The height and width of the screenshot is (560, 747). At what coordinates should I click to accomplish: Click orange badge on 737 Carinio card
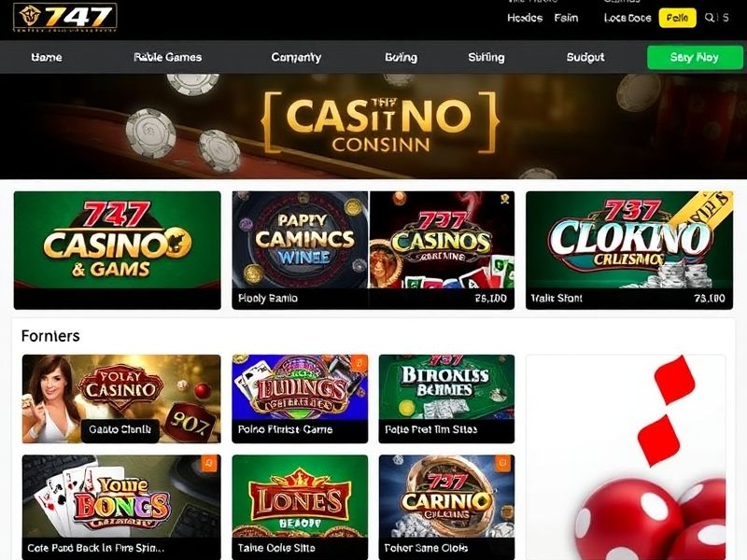tap(503, 463)
